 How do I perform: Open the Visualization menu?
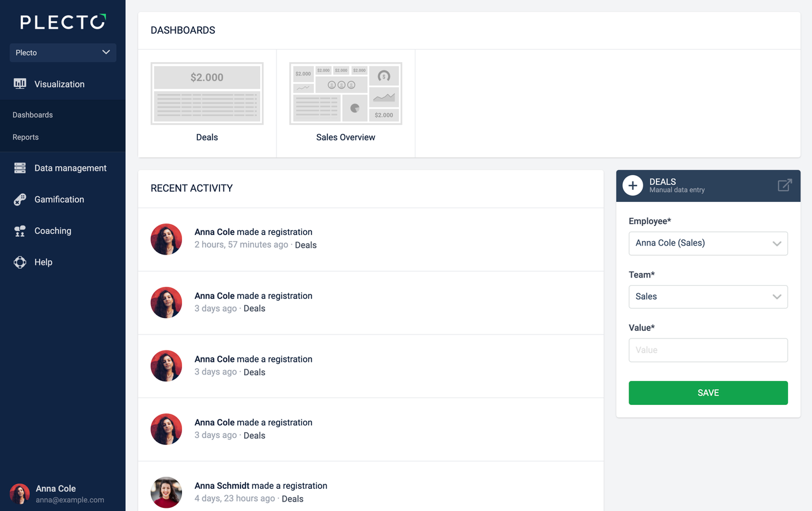pyautogui.click(x=63, y=84)
